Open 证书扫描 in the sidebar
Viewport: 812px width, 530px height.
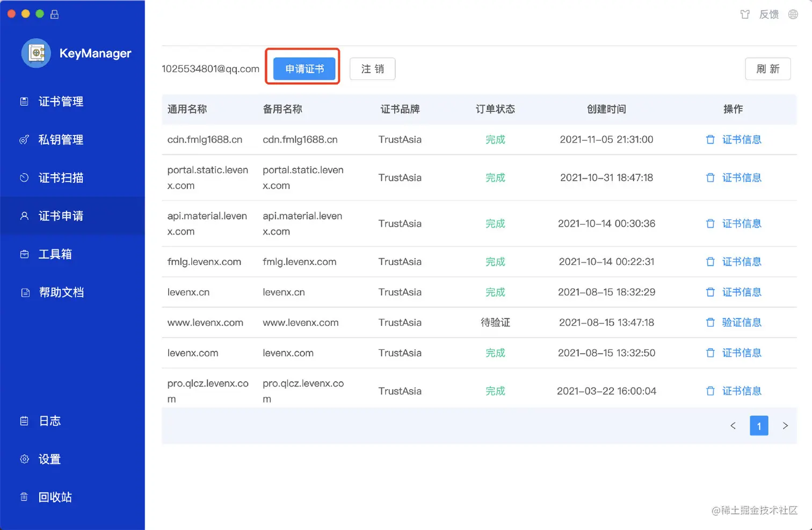coord(73,178)
